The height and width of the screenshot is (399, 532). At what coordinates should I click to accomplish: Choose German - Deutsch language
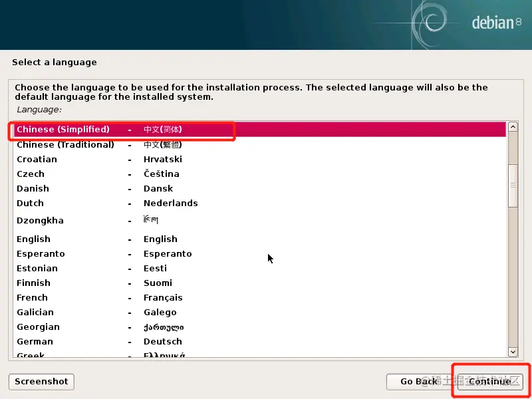pos(260,341)
